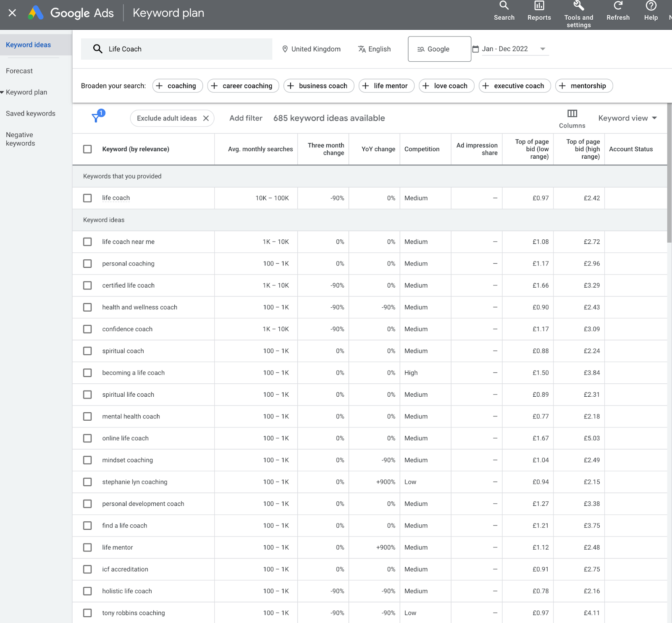Expand the Keyword view dropdown

coord(627,118)
